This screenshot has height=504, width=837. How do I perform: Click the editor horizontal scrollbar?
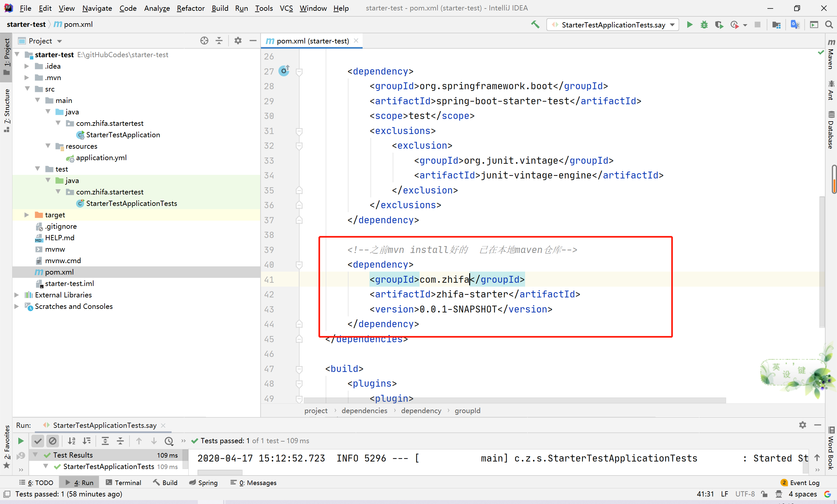coord(514,400)
